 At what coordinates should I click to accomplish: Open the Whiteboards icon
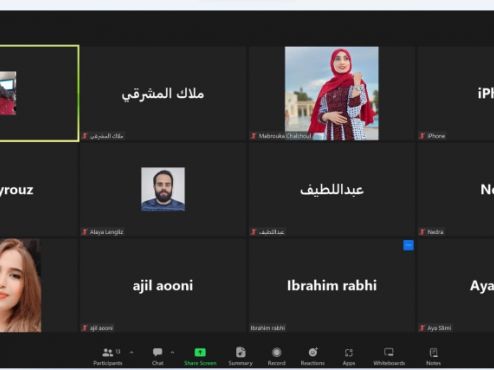coord(389,352)
